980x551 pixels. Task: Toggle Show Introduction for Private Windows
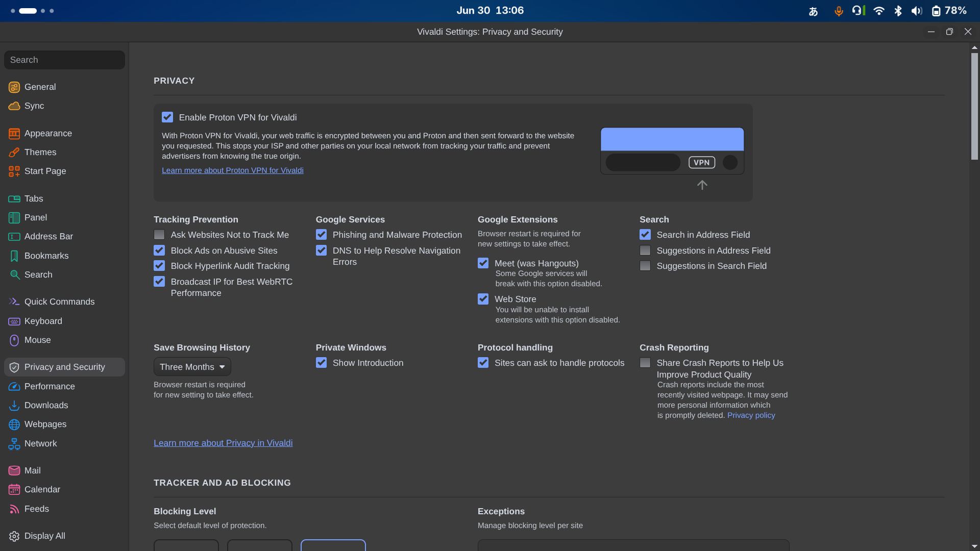click(x=321, y=363)
